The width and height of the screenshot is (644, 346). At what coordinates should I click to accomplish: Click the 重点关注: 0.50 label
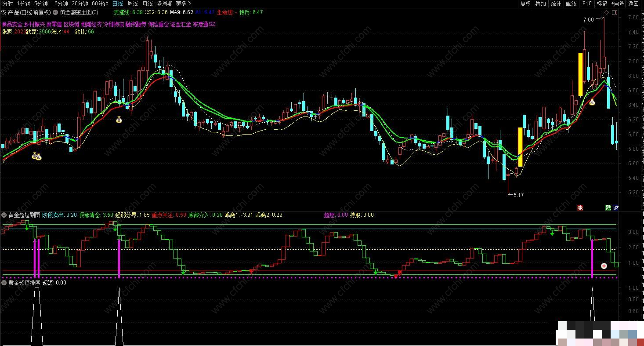[169, 215]
